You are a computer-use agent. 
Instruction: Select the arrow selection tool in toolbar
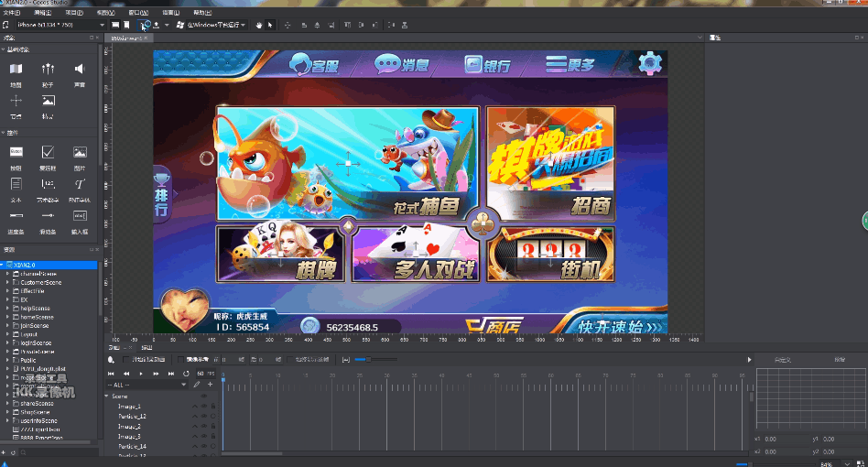(x=270, y=25)
